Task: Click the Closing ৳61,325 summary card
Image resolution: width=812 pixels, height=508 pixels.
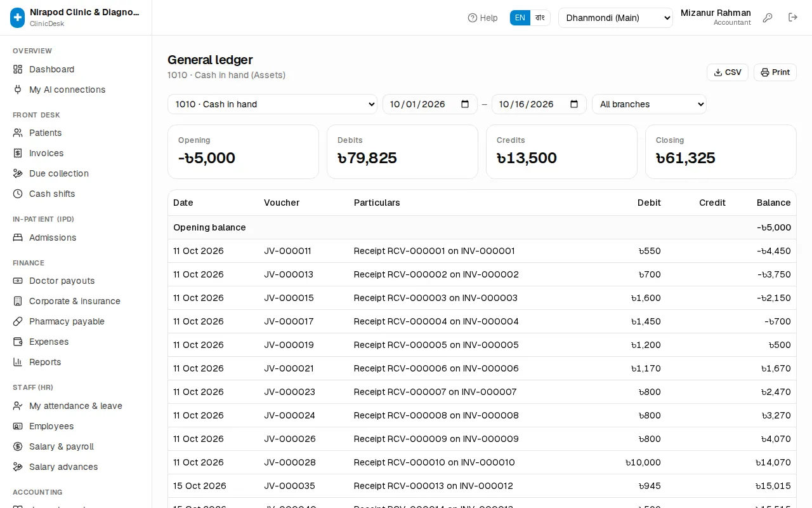Action: [721, 152]
